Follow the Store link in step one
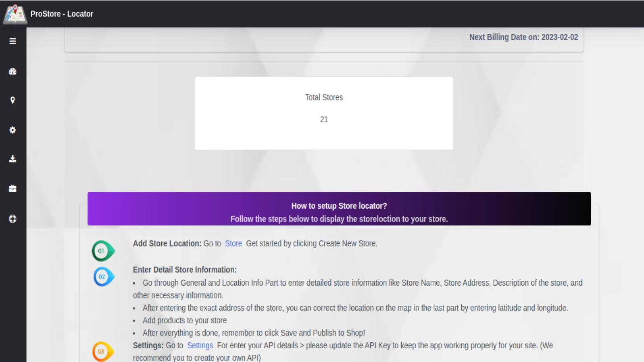This screenshot has height=362, width=644. tap(233, 243)
